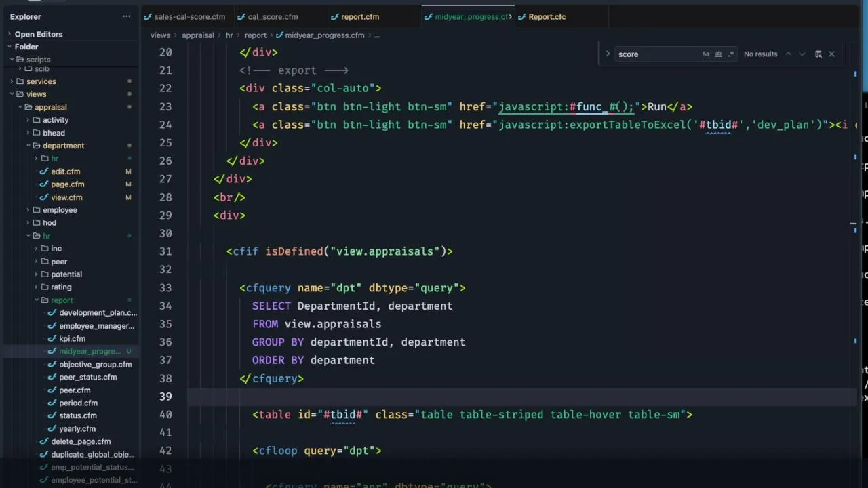Open yearly.cfm file

(77, 429)
